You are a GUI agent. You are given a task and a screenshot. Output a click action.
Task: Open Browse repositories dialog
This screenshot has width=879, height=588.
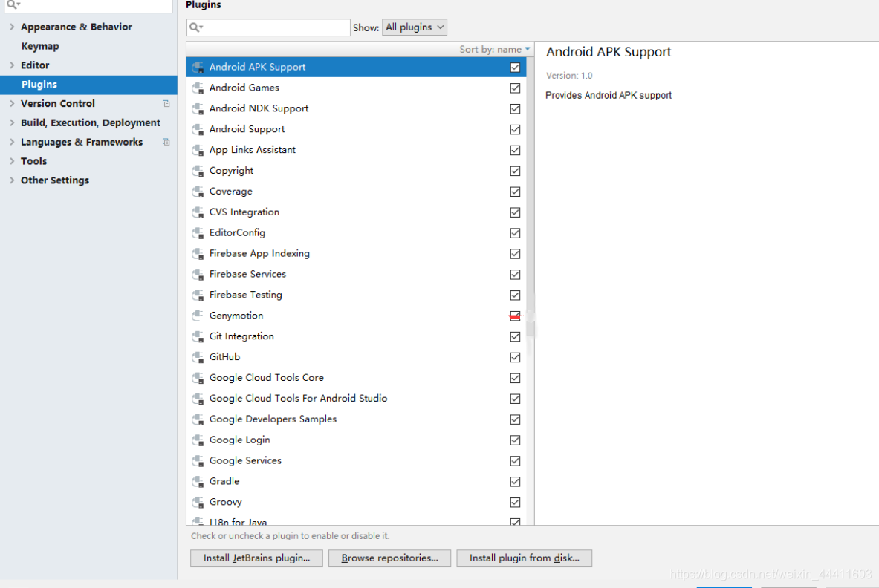389,558
